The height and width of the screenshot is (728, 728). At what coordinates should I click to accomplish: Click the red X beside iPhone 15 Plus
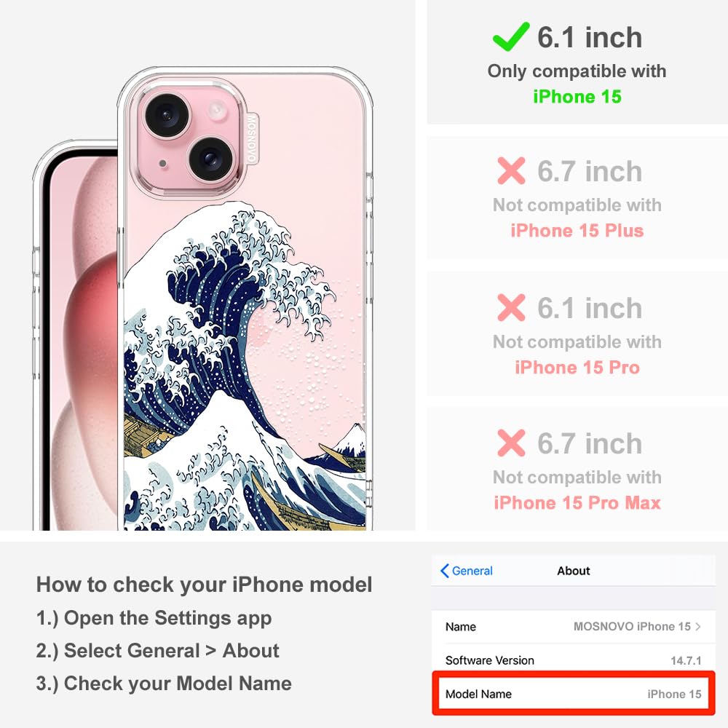tap(511, 171)
